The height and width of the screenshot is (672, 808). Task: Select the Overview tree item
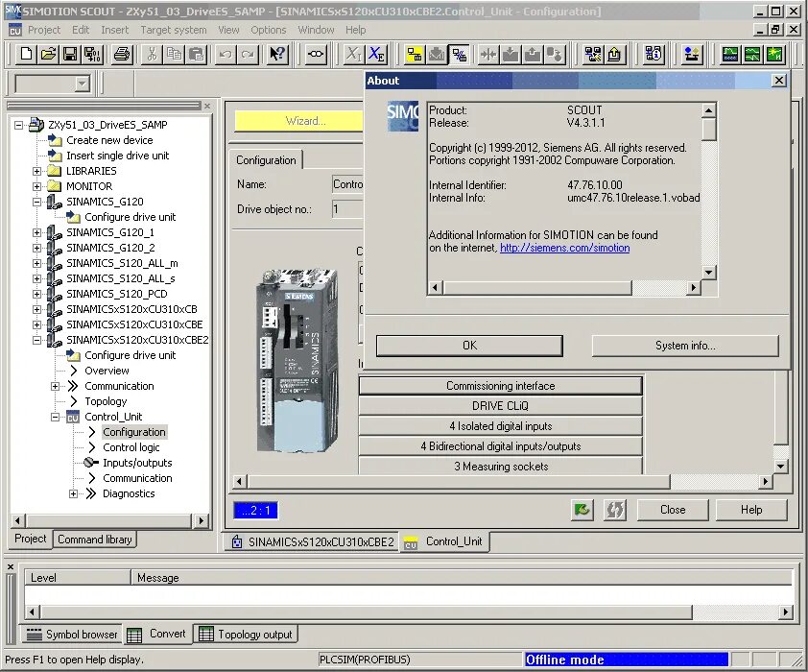point(107,371)
